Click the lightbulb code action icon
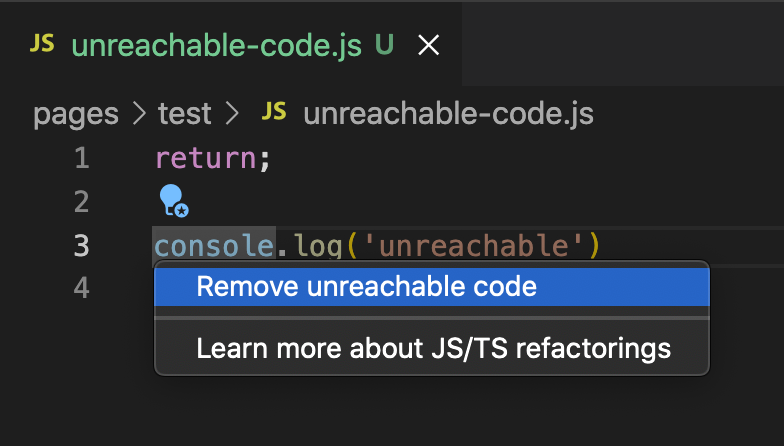The width and height of the screenshot is (784, 446). (x=174, y=200)
